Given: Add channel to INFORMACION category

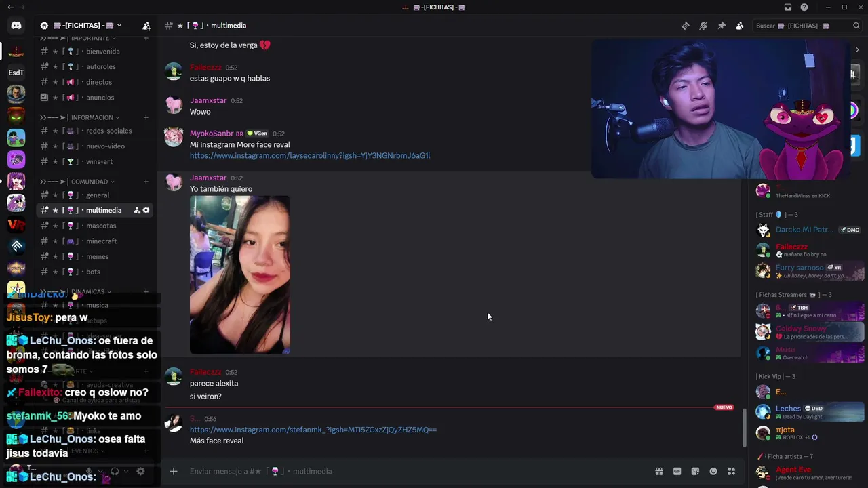Looking at the screenshot, I should pos(146,117).
